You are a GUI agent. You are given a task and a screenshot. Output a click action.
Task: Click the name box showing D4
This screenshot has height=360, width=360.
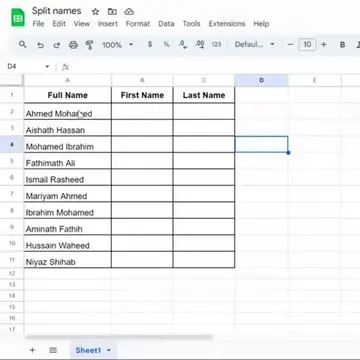(12, 67)
